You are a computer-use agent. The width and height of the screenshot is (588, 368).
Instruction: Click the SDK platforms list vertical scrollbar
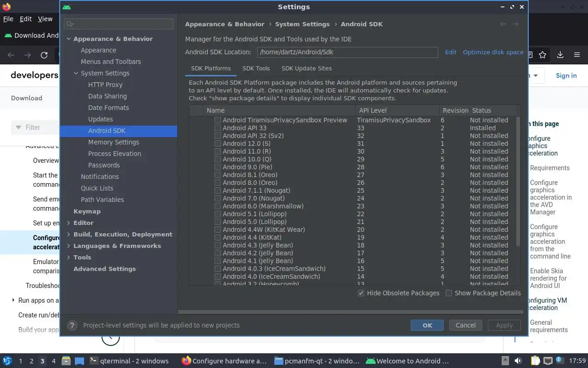pyautogui.click(x=518, y=182)
